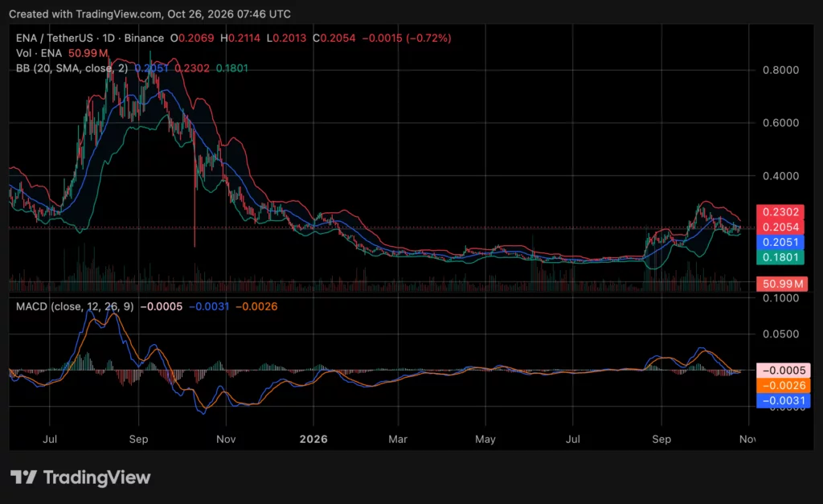
Task: Click the BB lower band value 0.1801 in legend
Action: tap(232, 68)
